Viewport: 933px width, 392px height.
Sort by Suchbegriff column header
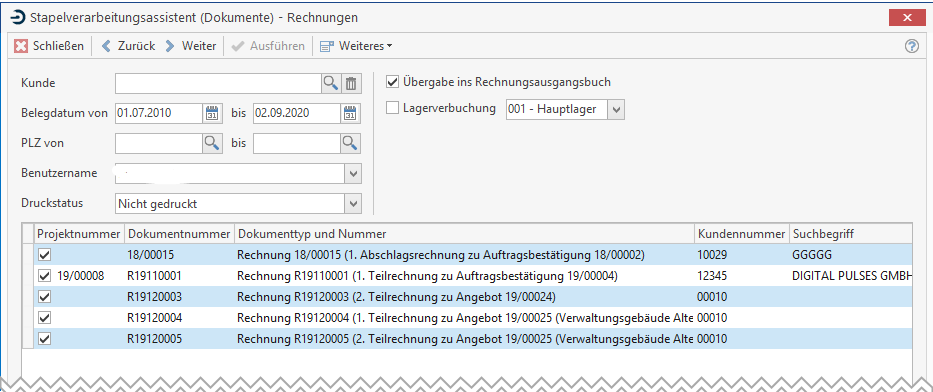[851, 234]
